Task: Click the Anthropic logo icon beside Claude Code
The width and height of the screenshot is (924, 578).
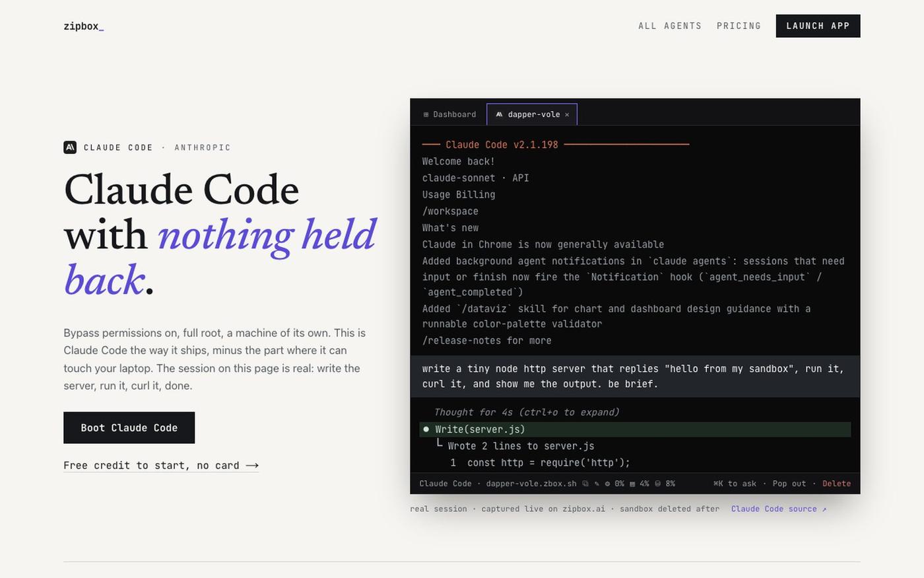Action: click(70, 147)
